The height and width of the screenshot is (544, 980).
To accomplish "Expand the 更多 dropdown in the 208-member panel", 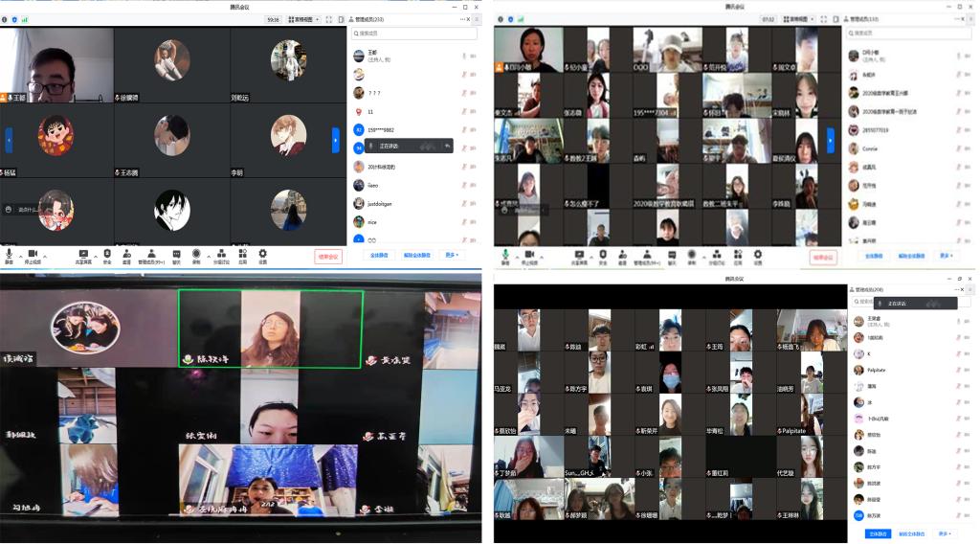I will click(945, 533).
